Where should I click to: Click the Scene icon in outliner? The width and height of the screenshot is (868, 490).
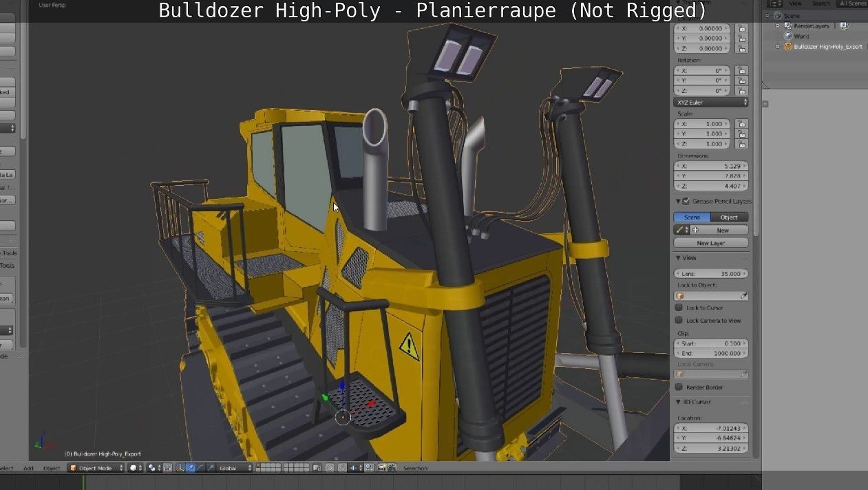tap(778, 15)
